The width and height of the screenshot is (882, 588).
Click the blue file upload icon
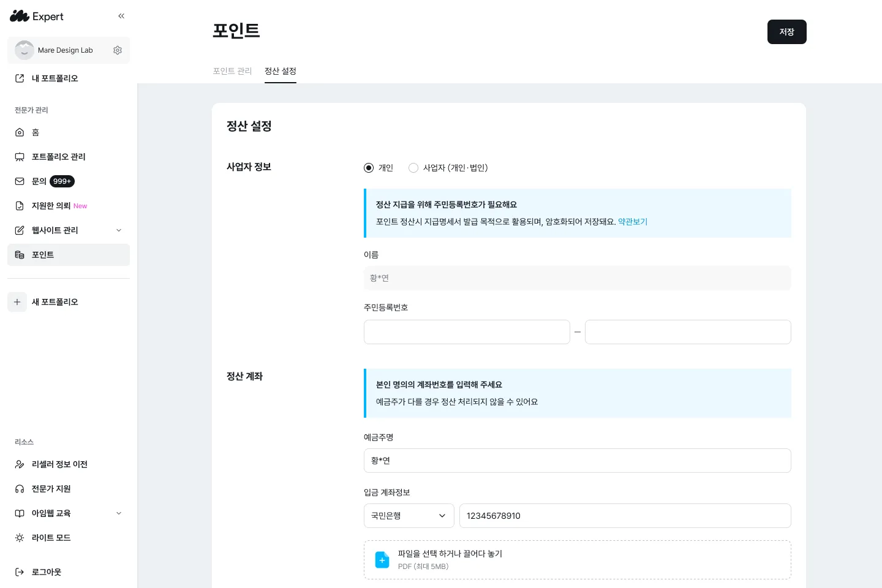(x=382, y=560)
